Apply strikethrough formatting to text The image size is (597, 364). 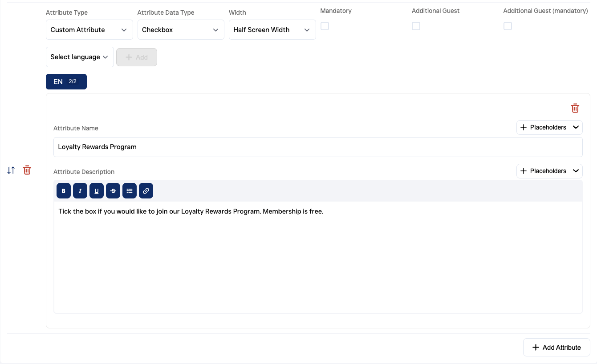pyautogui.click(x=113, y=191)
